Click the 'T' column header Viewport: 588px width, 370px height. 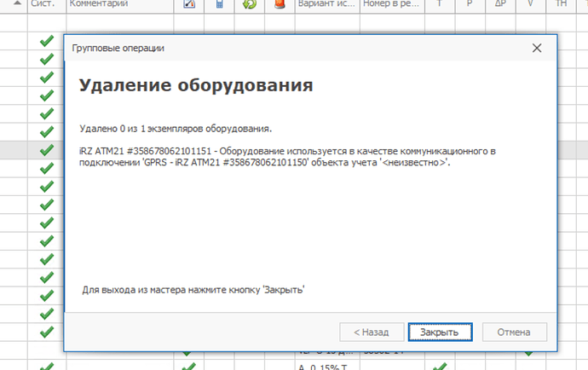click(440, 4)
